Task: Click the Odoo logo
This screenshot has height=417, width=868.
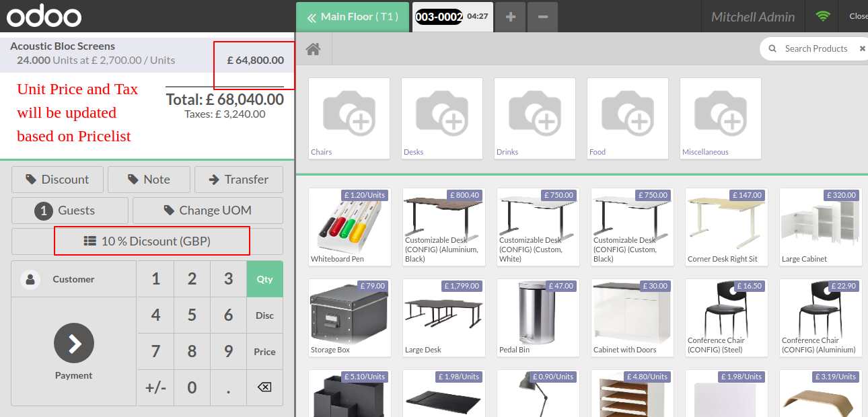Action: (44, 16)
